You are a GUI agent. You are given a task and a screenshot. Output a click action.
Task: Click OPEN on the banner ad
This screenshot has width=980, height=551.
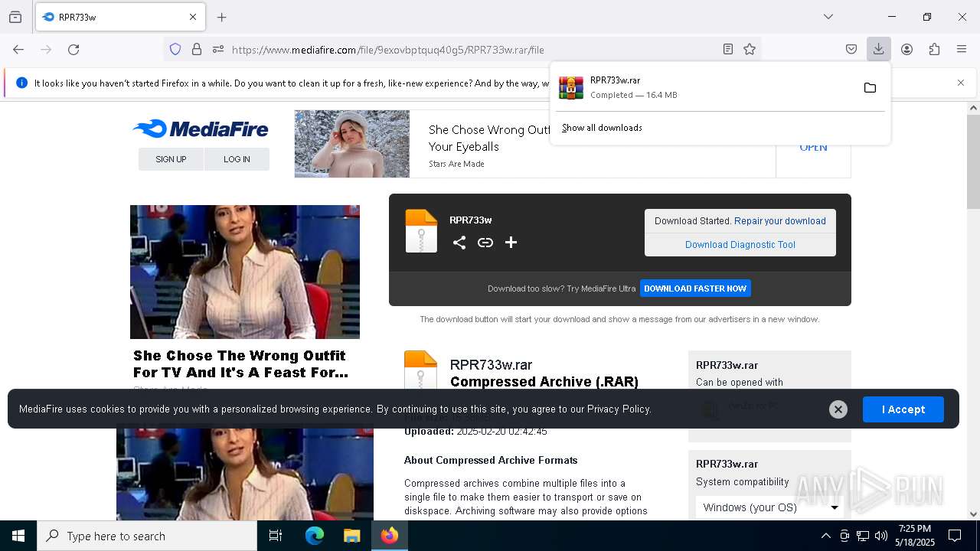[813, 147]
